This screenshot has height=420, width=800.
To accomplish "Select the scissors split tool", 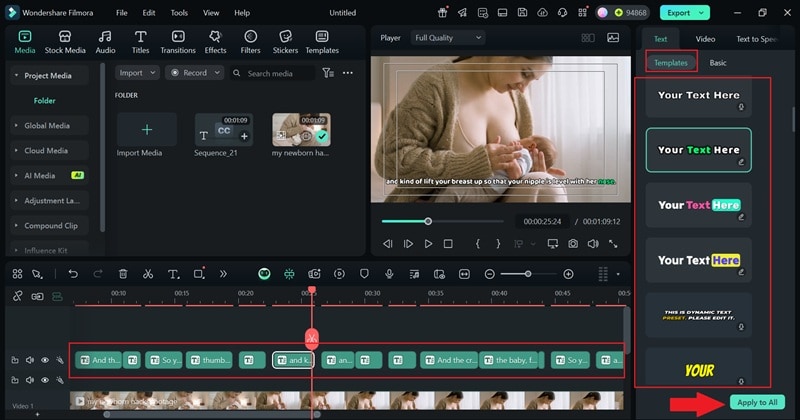I will [148, 274].
